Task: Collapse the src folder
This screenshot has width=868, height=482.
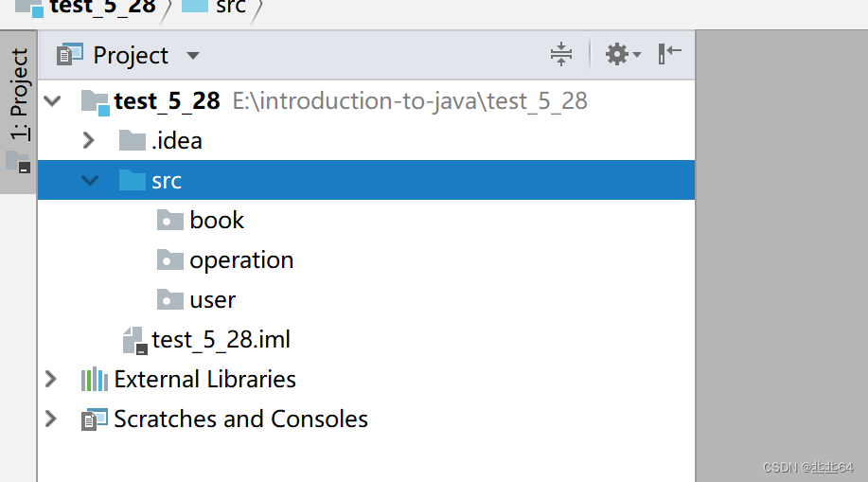Action: pyautogui.click(x=91, y=181)
